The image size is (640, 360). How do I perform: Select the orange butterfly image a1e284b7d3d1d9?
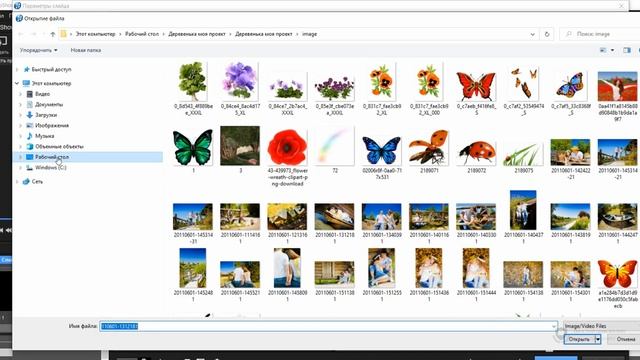[618, 274]
